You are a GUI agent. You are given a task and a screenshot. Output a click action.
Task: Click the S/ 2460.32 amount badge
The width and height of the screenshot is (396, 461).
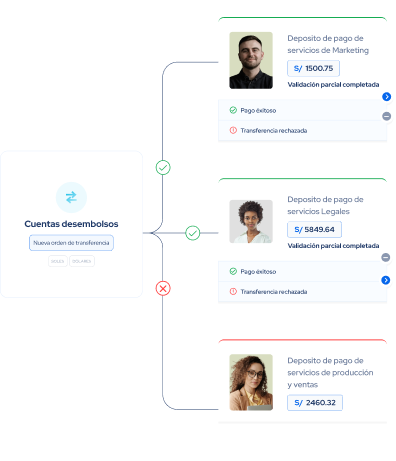315,403
